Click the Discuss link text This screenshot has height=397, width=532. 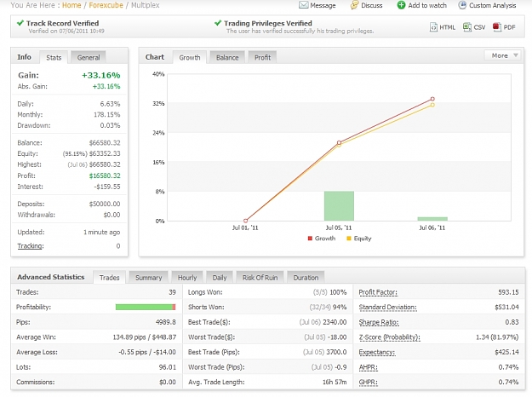tap(371, 5)
